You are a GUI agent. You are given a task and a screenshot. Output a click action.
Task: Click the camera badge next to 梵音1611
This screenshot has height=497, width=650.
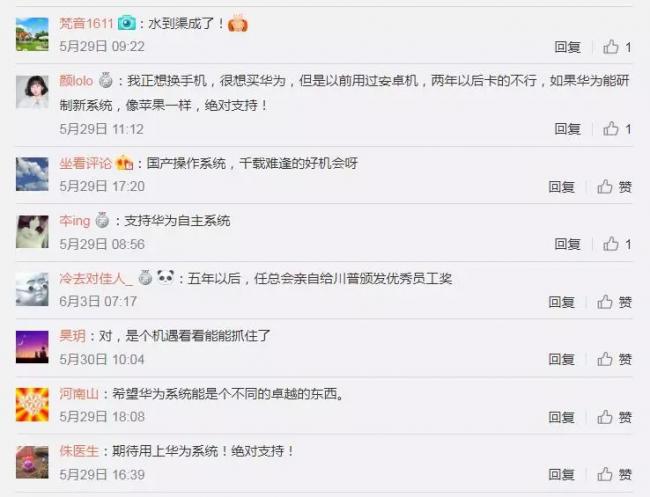click(x=127, y=23)
